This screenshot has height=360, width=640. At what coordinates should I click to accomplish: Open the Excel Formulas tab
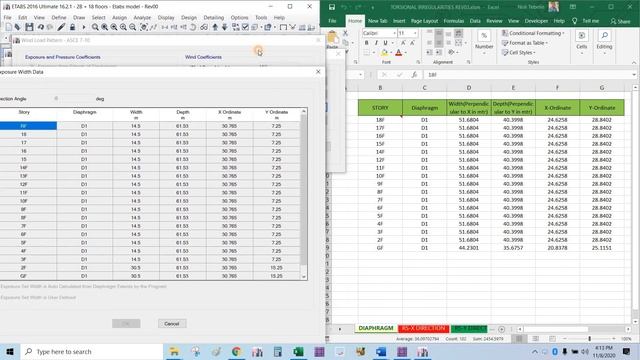point(453,21)
